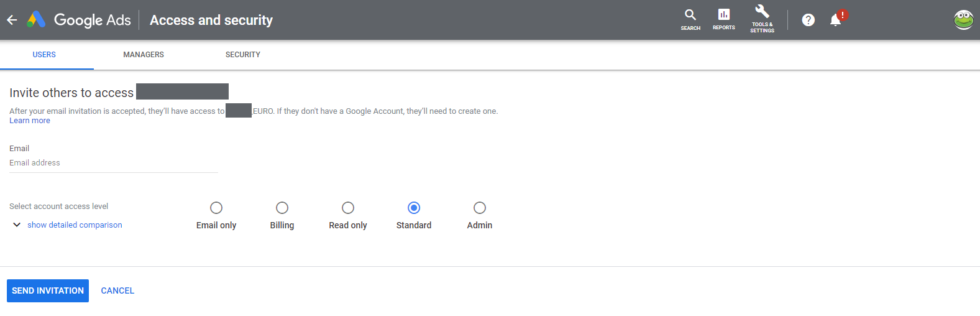
Task: Click the Cancel button
Action: pyautogui.click(x=117, y=290)
